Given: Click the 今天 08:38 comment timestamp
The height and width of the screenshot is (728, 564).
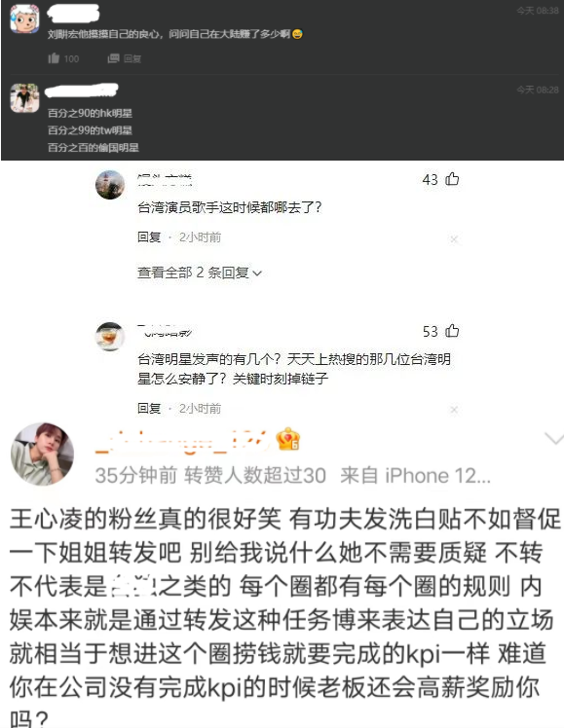Looking at the screenshot, I should tap(538, 11).
